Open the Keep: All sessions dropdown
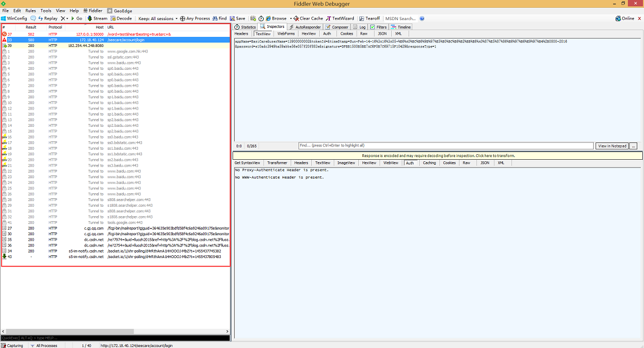This screenshot has width=644, height=348. point(158,18)
